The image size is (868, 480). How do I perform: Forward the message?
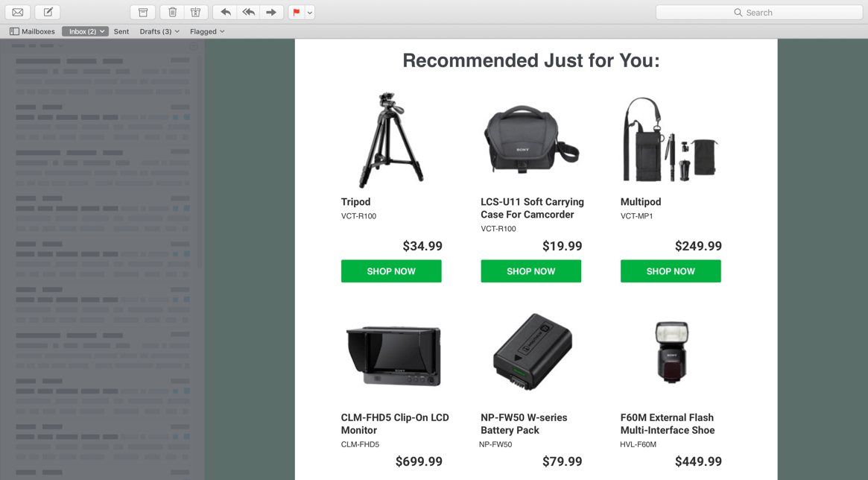pos(271,12)
